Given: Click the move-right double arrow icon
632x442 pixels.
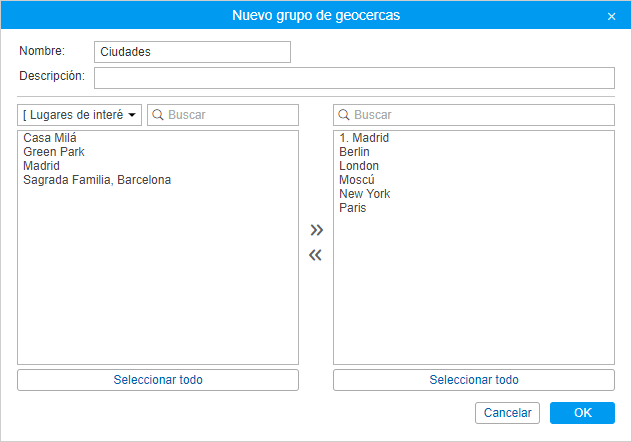Looking at the screenshot, I should (x=316, y=230).
